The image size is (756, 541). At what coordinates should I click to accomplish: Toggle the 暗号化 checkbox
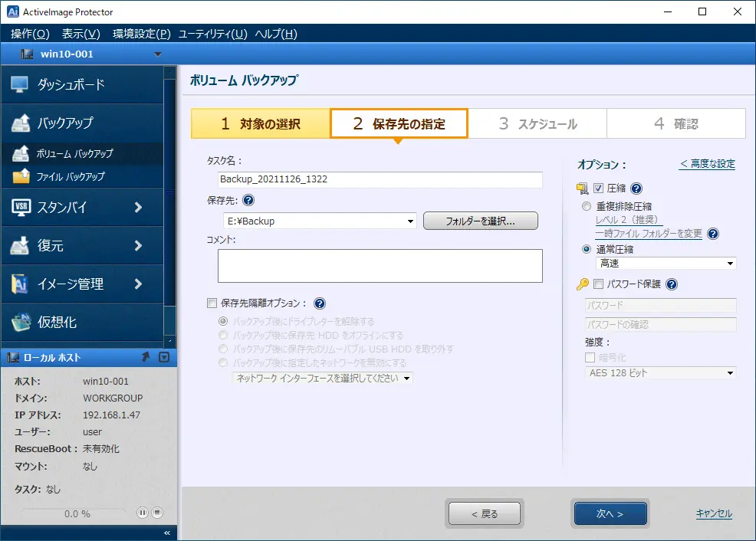[590, 357]
